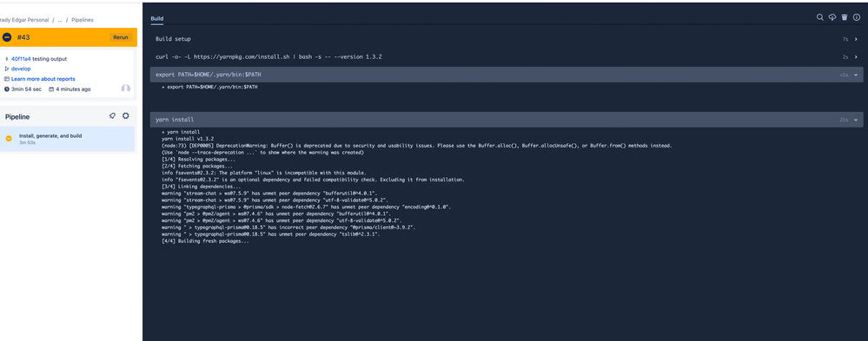
Task: Click the tslib unmet peer dependency warning
Action: tap(271, 234)
